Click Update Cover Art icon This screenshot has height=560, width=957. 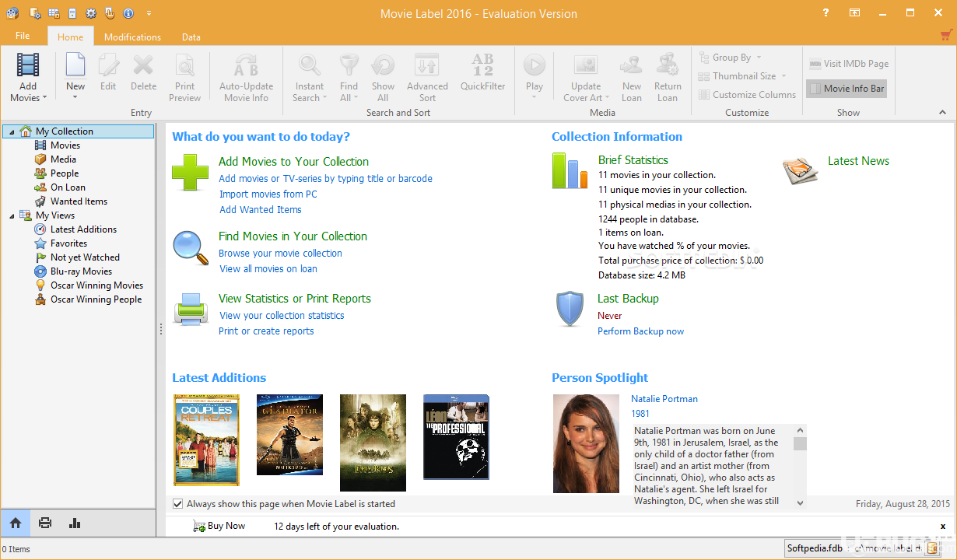click(585, 65)
